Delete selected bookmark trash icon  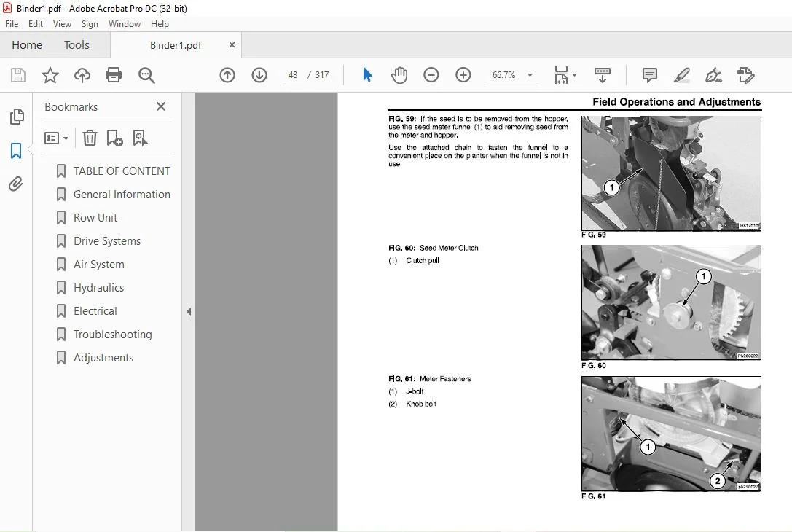pos(90,138)
